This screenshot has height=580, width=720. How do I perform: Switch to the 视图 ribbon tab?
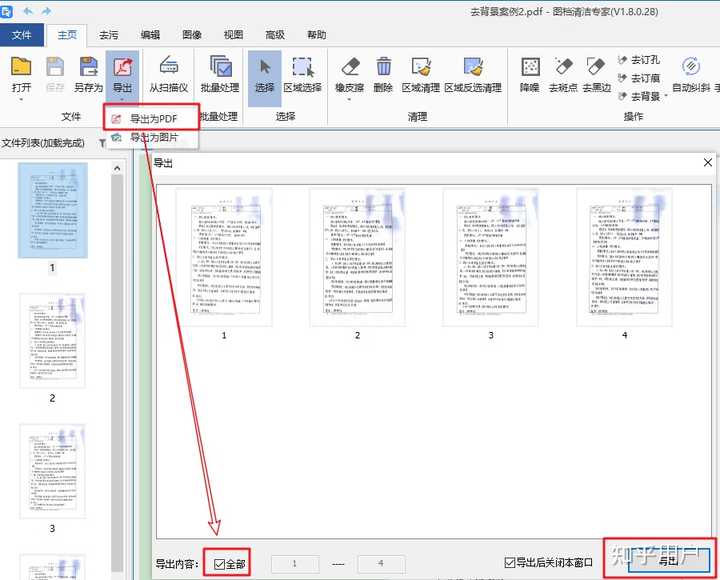tap(233, 35)
